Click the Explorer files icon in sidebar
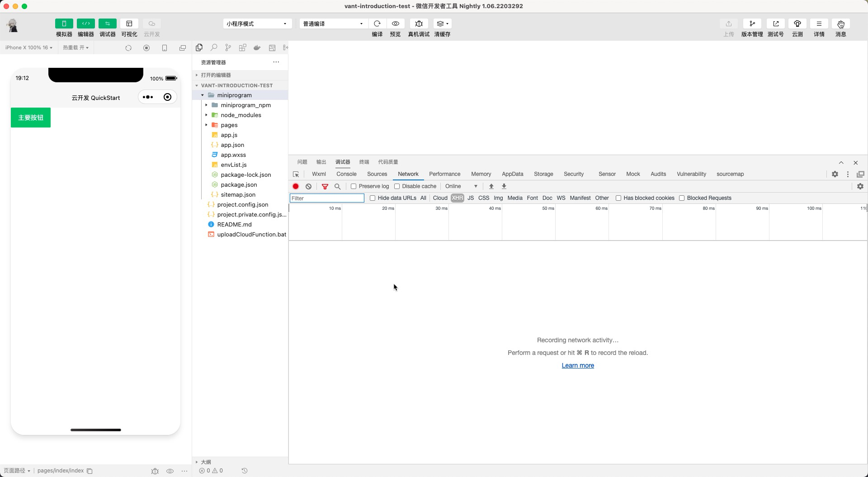The height and width of the screenshot is (477, 868). coord(199,47)
